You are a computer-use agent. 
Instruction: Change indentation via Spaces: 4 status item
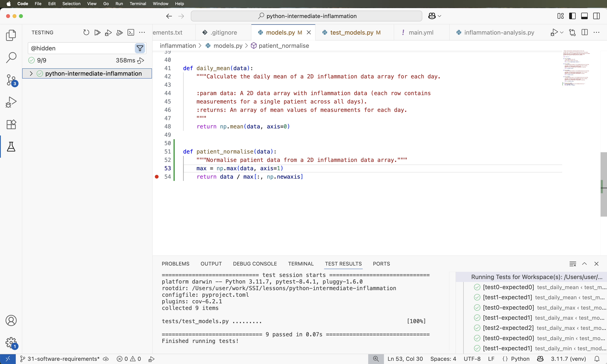point(443,359)
